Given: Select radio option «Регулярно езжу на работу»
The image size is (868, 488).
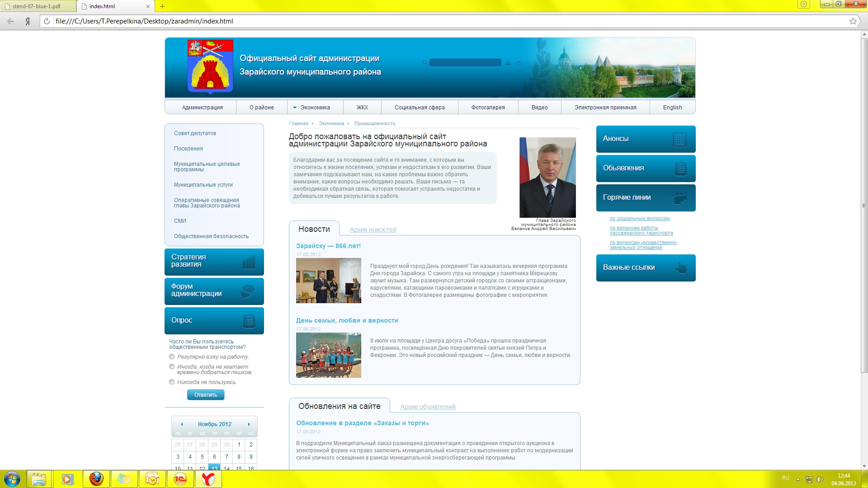Looking at the screenshot, I should [172, 357].
